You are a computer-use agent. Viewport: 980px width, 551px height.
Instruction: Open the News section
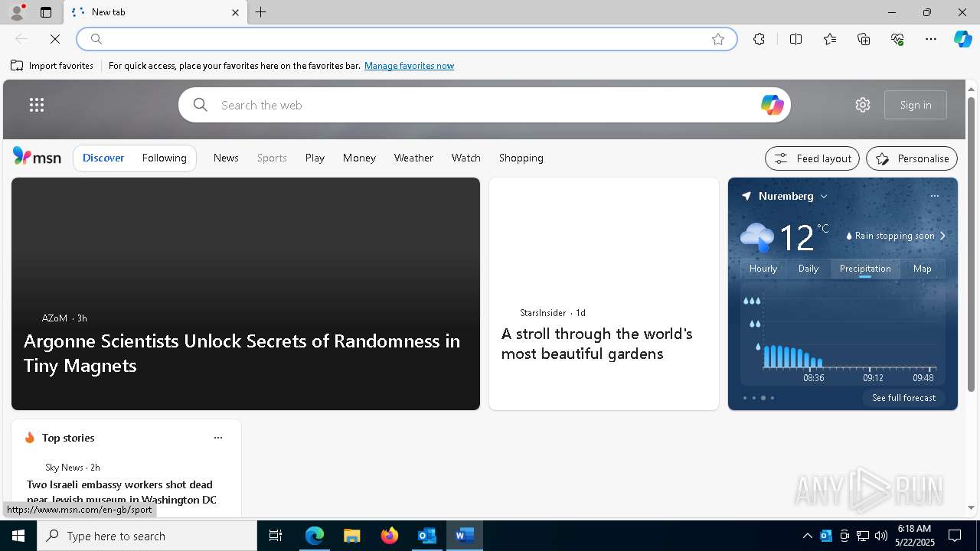coord(226,158)
